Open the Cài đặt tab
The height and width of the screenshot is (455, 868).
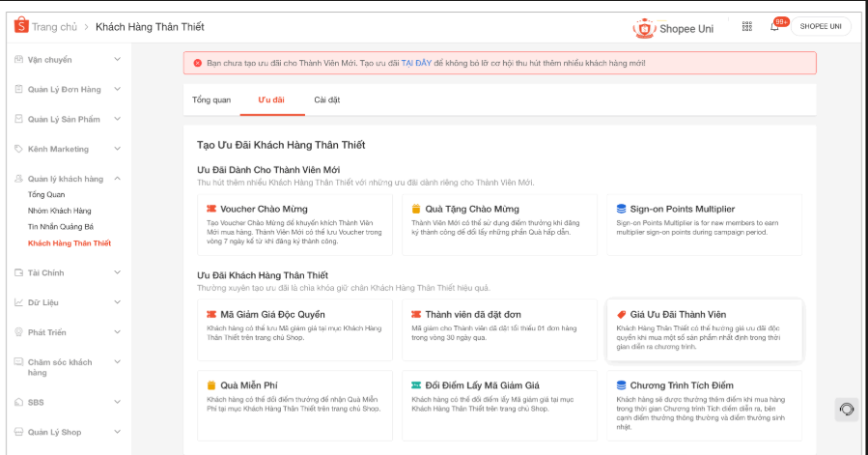pos(326,100)
